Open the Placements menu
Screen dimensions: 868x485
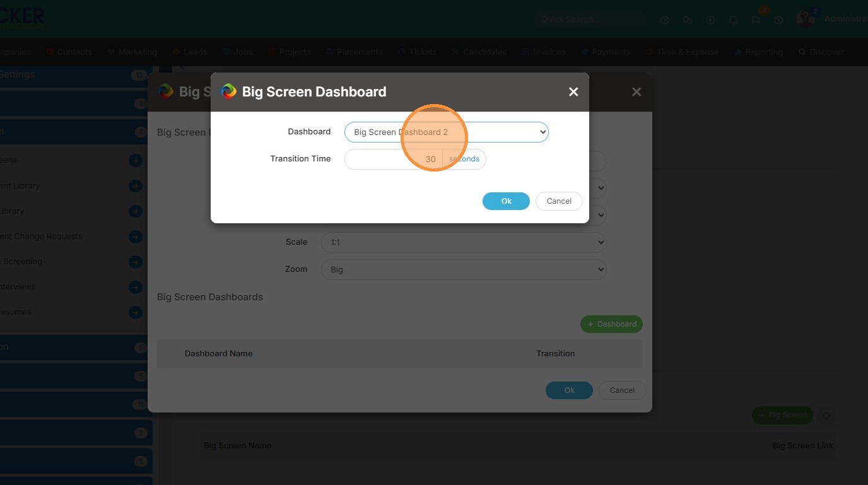point(354,52)
